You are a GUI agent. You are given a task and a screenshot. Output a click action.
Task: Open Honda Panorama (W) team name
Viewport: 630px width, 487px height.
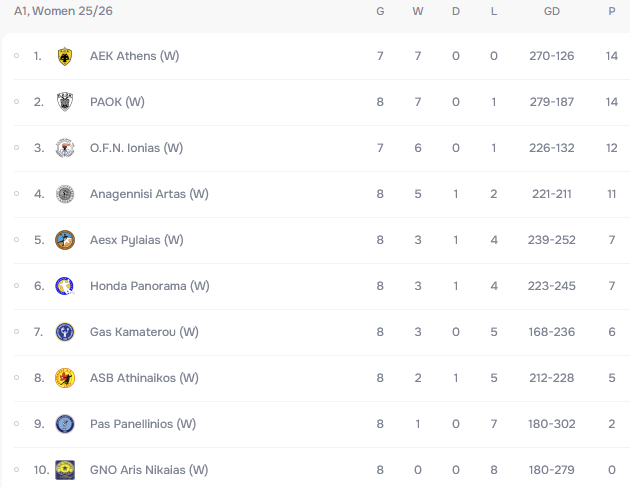149,286
